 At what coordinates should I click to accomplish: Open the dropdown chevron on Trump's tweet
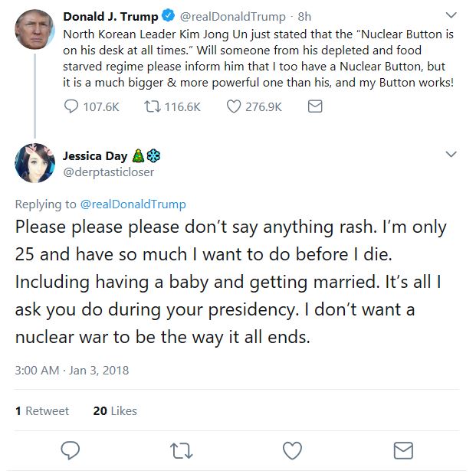click(x=451, y=16)
